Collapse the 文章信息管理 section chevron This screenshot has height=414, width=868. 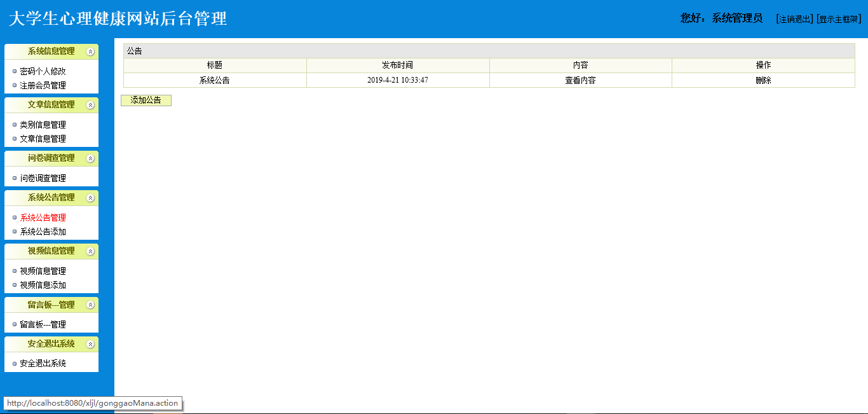tap(90, 105)
